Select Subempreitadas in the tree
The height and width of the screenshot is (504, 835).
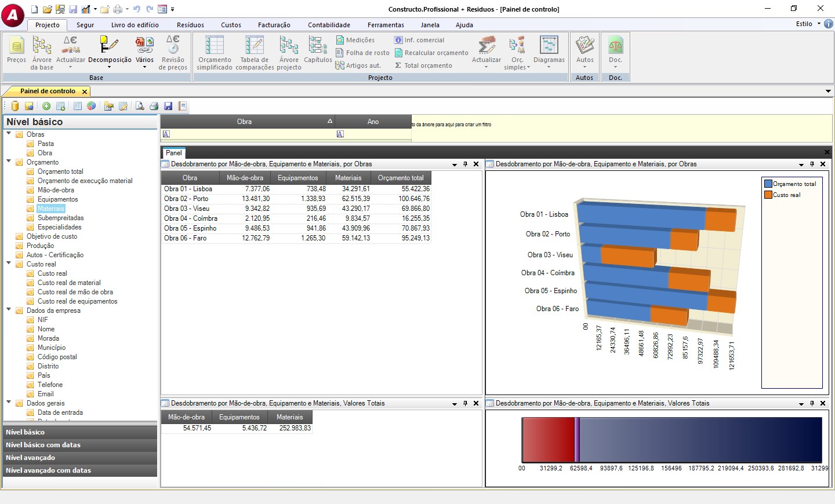tap(61, 218)
